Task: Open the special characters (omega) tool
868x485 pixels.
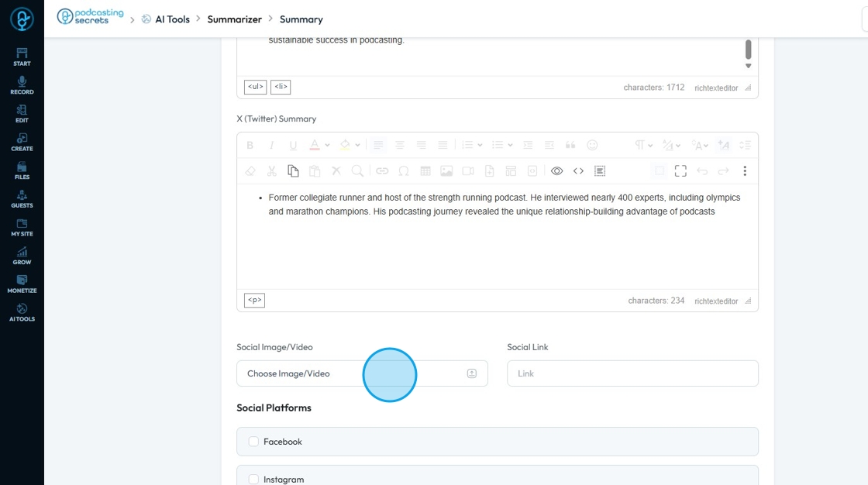Action: pyautogui.click(x=404, y=170)
